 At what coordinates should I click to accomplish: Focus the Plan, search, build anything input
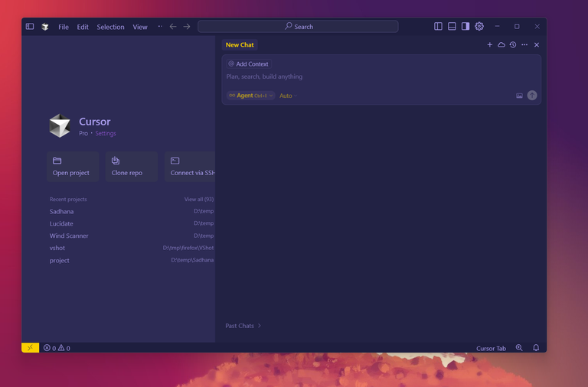pos(381,76)
